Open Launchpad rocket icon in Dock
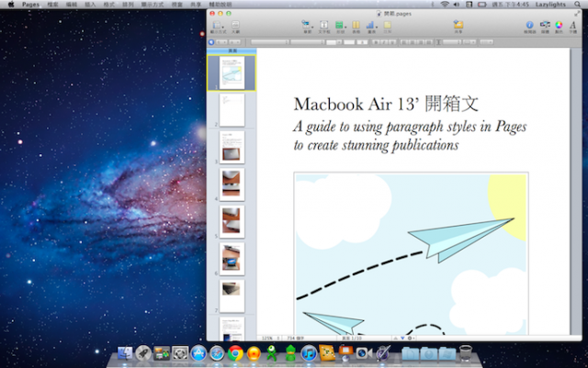The width and height of the screenshot is (588, 368). (x=143, y=353)
